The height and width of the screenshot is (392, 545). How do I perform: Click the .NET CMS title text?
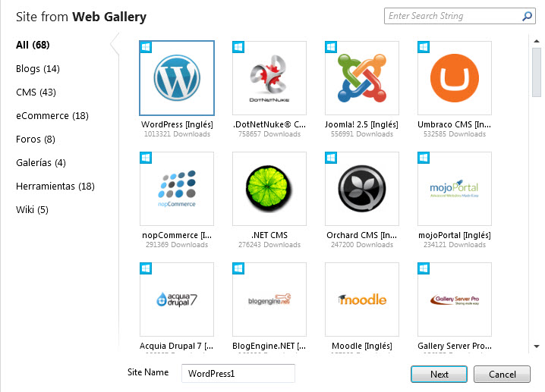[x=269, y=235]
